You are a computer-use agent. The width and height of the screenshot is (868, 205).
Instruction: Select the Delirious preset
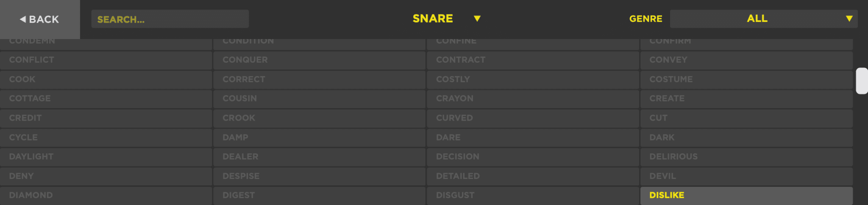point(746,157)
